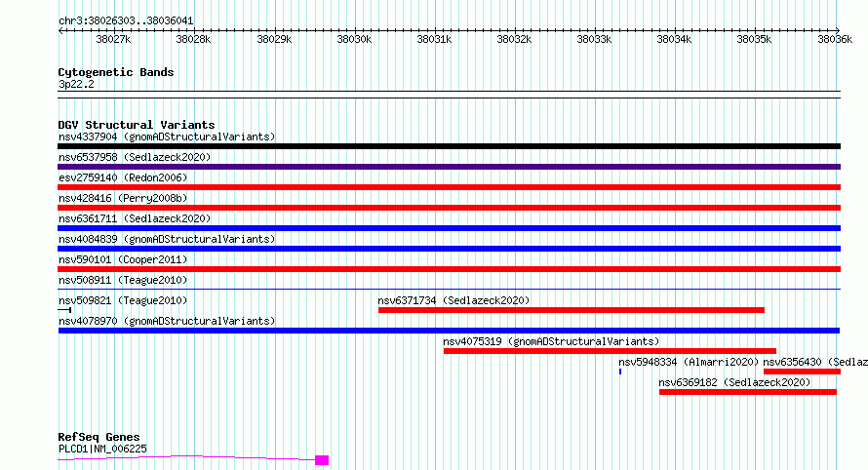Click the Cytogenetic Bands track title
This screenshot has width=868, height=470.
click(116, 72)
